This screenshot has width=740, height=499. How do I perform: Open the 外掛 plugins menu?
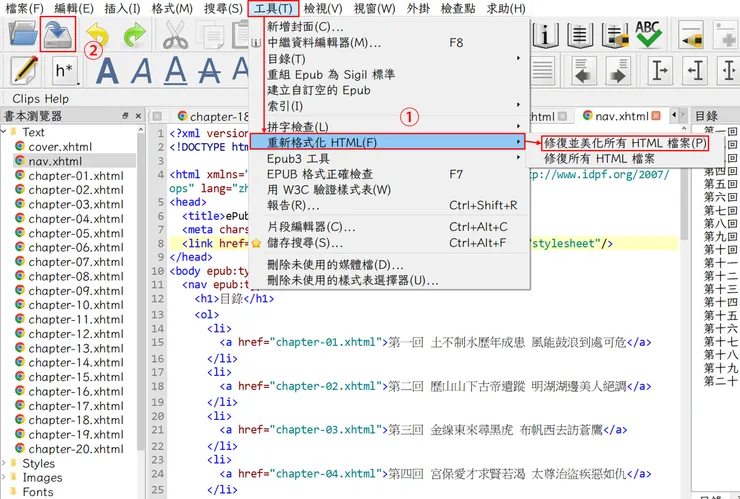[418, 8]
